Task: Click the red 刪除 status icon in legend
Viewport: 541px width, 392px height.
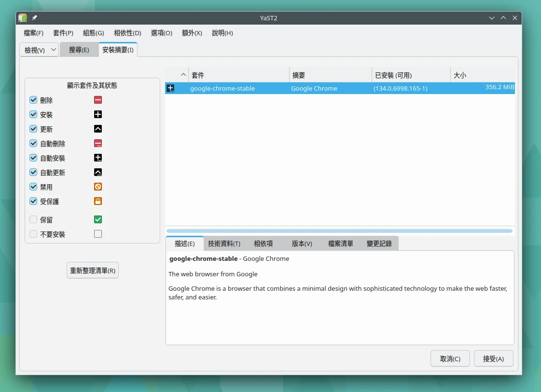Action: click(98, 100)
